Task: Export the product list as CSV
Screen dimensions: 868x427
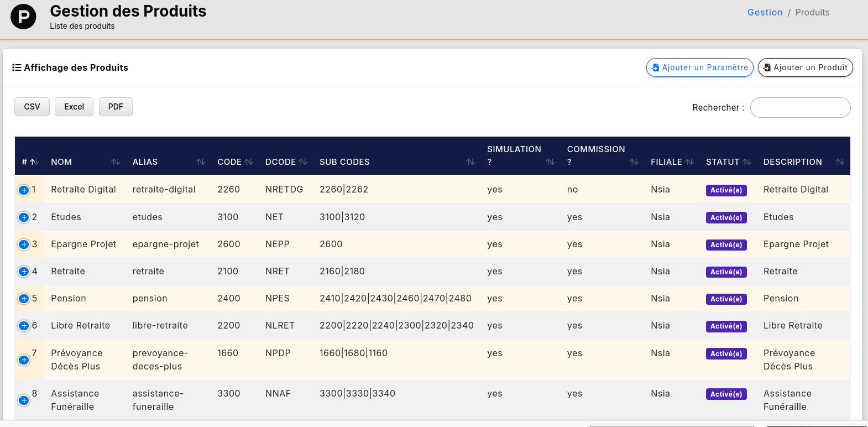Action: [x=32, y=107]
